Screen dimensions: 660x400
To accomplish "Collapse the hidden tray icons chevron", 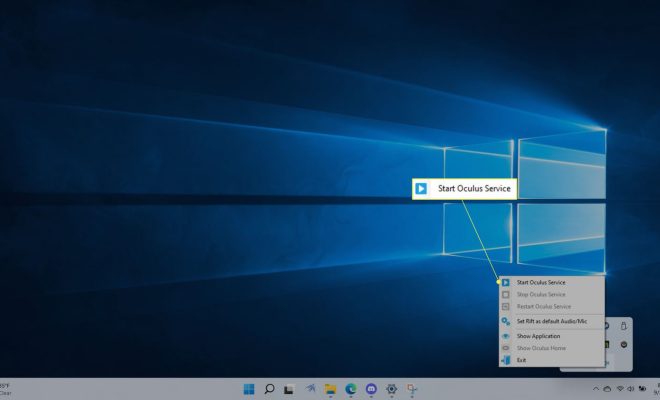I will coord(596,389).
